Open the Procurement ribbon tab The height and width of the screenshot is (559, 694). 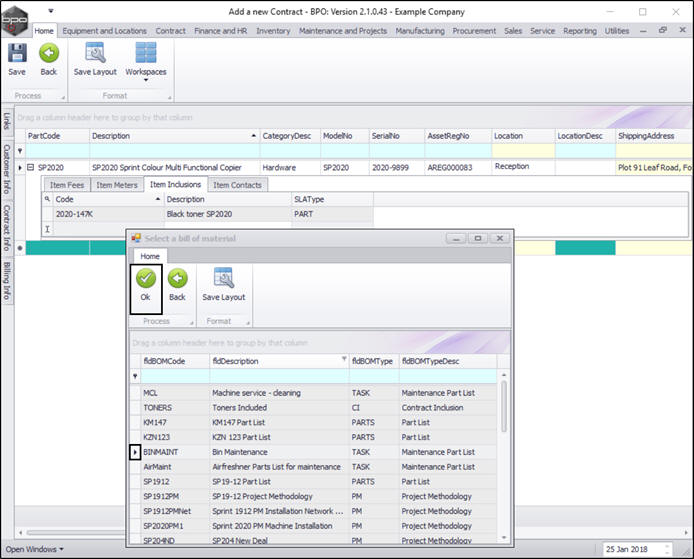(474, 31)
